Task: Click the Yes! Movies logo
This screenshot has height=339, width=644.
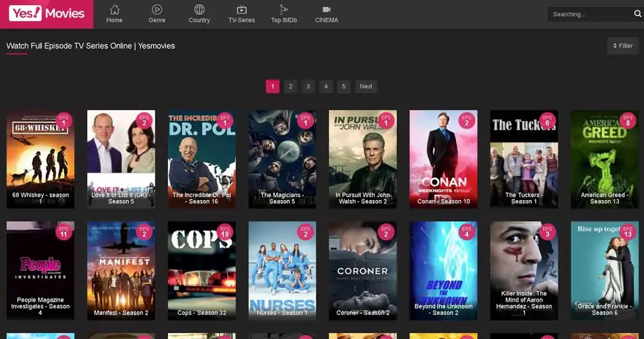Action: (x=46, y=14)
